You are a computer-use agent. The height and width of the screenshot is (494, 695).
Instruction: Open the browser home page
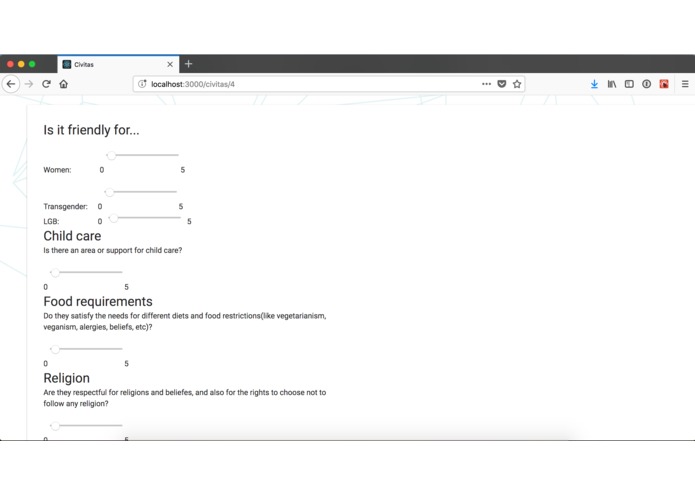point(64,84)
